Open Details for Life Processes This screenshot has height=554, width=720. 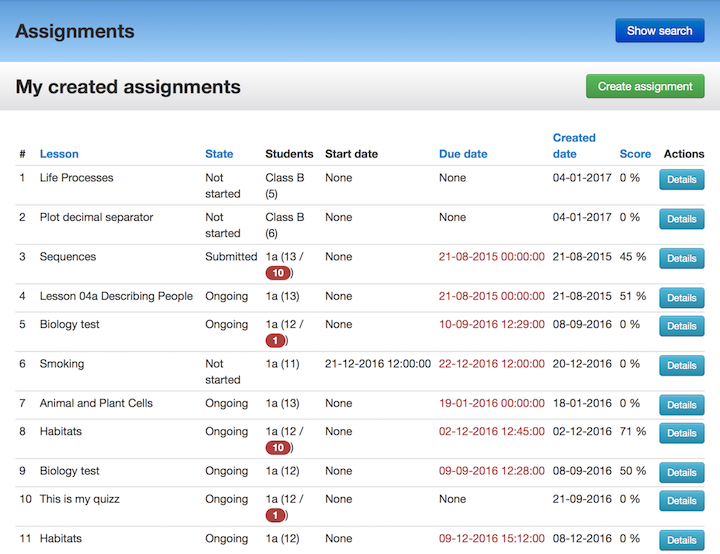click(x=681, y=180)
